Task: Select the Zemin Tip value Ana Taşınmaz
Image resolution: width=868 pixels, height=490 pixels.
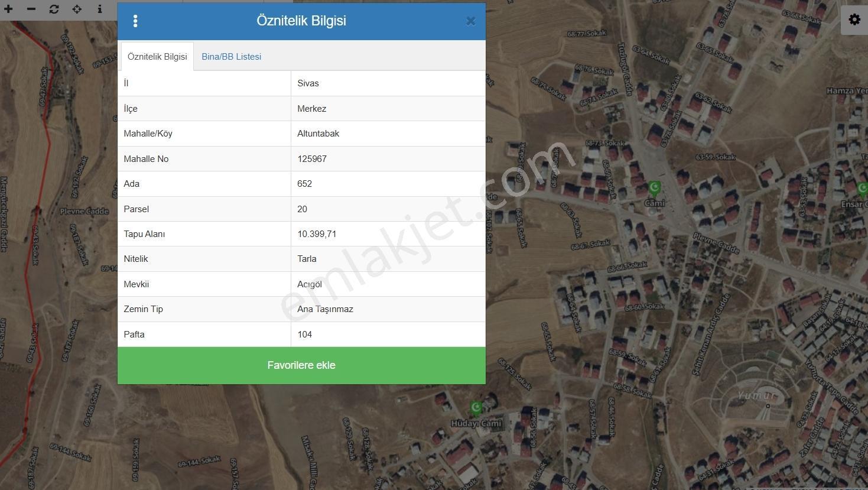Action: 325,309
